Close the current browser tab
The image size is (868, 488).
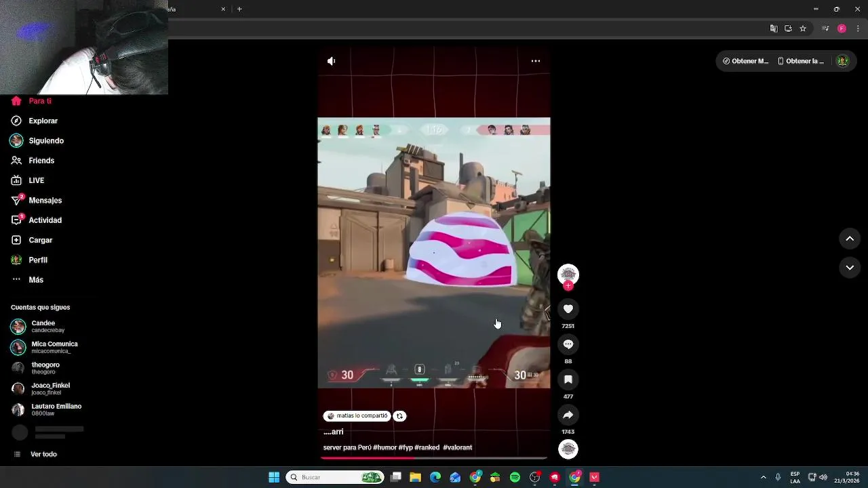tap(223, 9)
